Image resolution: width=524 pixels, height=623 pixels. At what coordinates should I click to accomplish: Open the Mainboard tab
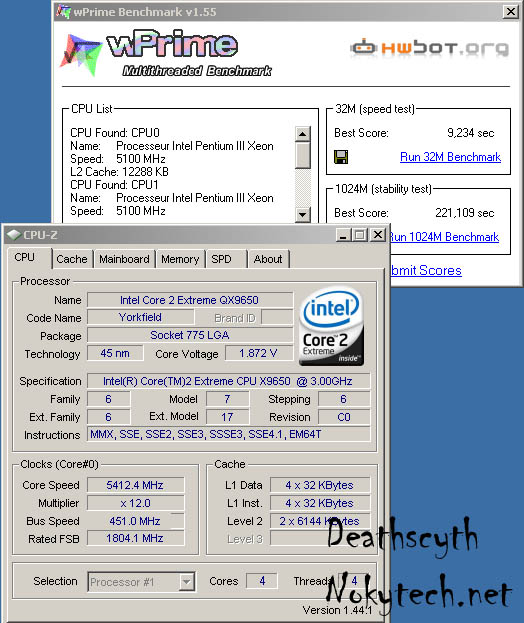(x=124, y=259)
